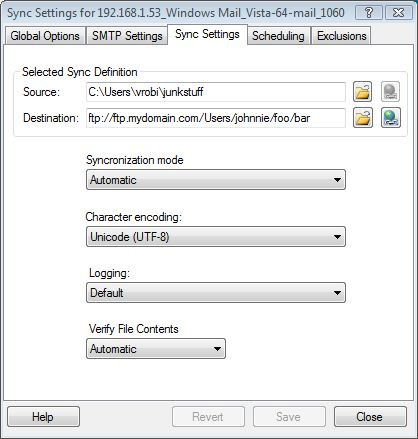Expand the Character encoding Unicode (UTF-8) dropdown
The height and width of the screenshot is (439, 418).
[x=216, y=237]
